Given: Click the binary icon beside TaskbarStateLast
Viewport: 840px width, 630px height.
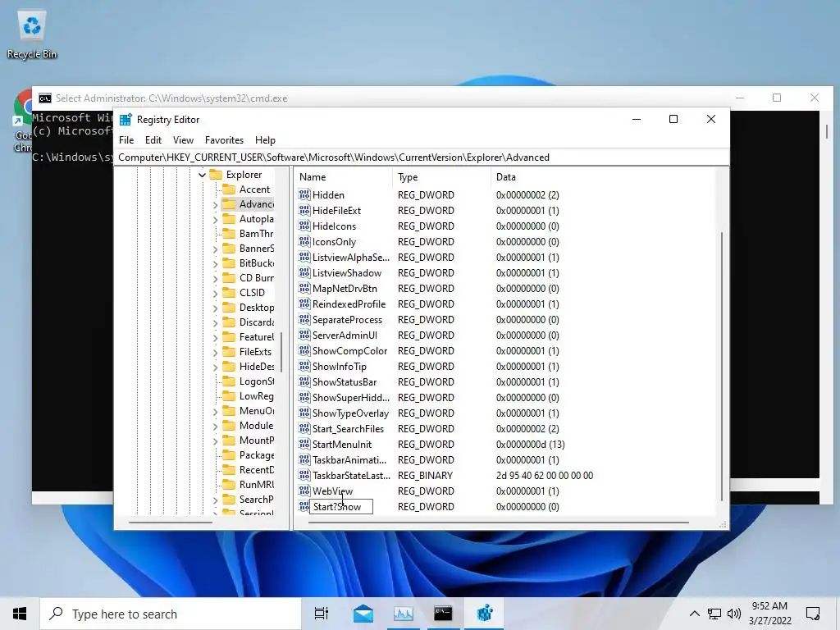Looking at the screenshot, I should pyautogui.click(x=304, y=475).
